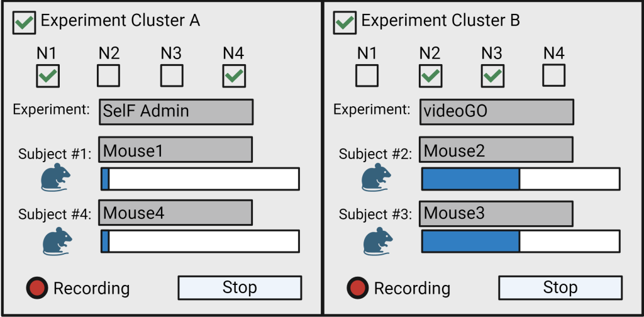Stop recording on Cluster A
Viewport: 644px width, 317px height.
(240, 288)
